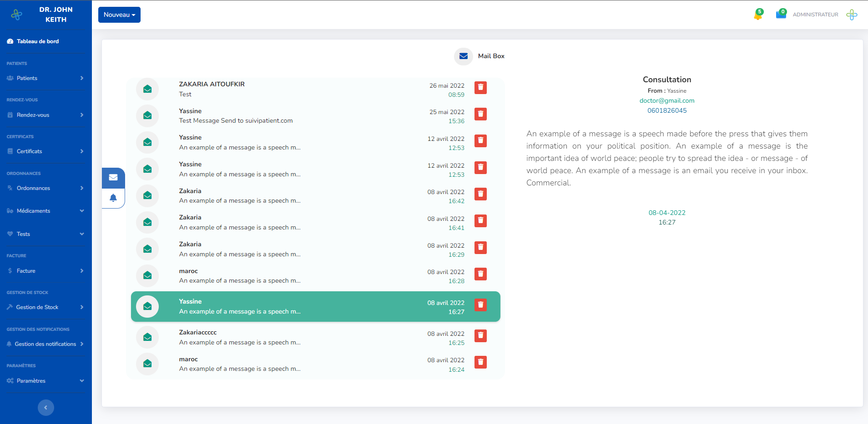Open the mail inbox icon in top bar

point(781,15)
